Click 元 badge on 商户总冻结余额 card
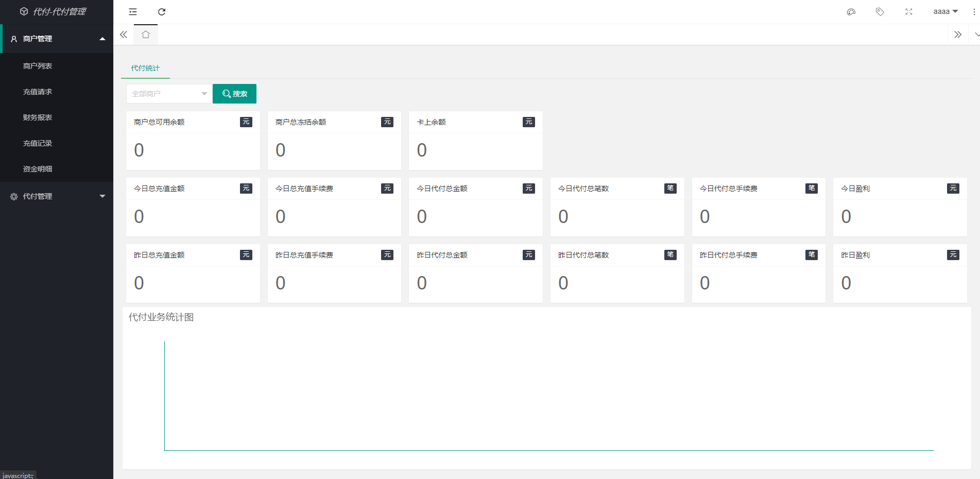 [387, 122]
